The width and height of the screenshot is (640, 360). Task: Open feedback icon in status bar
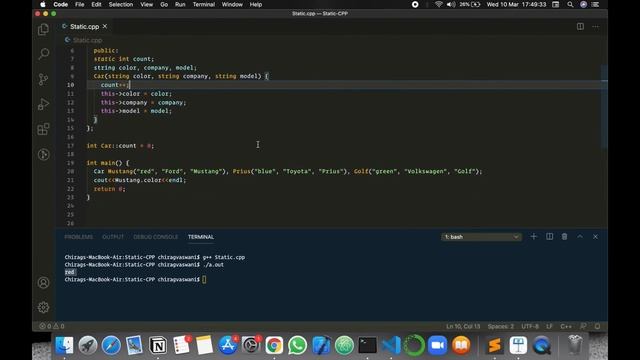tap(583, 326)
